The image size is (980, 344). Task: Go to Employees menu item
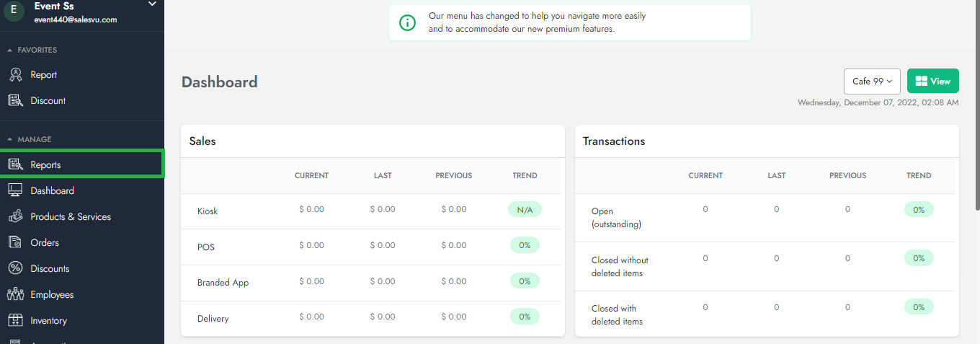pos(52,294)
